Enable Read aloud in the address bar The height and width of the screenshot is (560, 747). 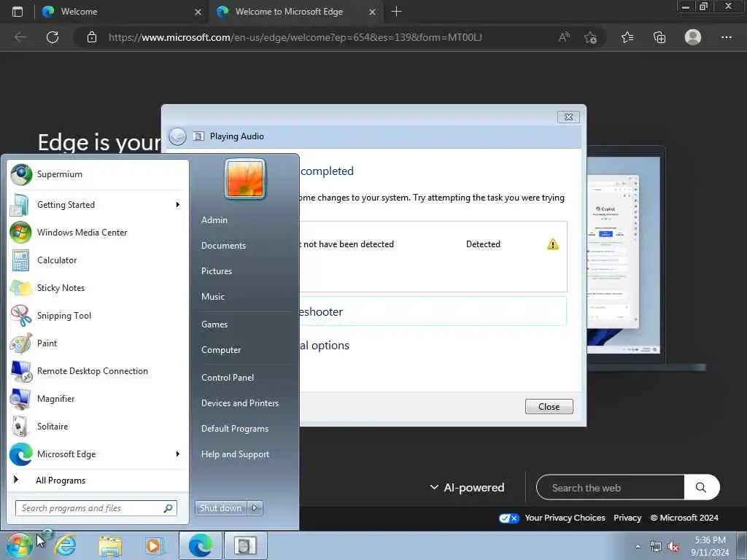[x=564, y=37]
